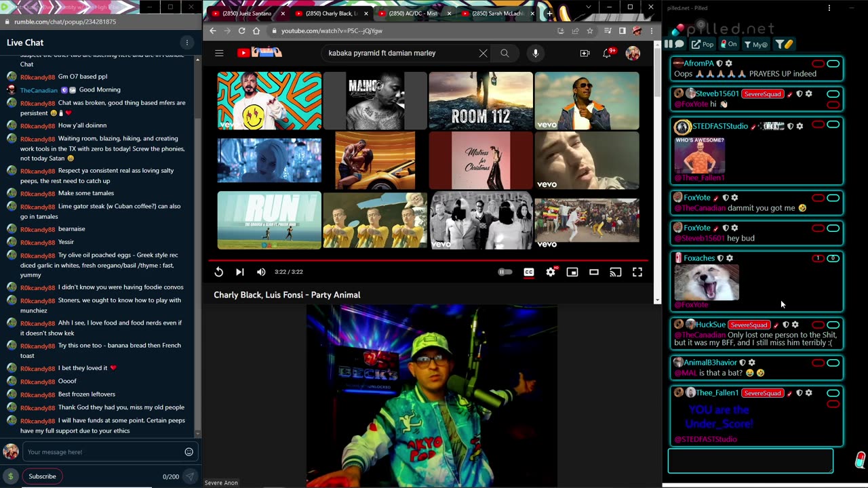Cast video to a device
This screenshot has width=868, height=488.
tap(616, 272)
